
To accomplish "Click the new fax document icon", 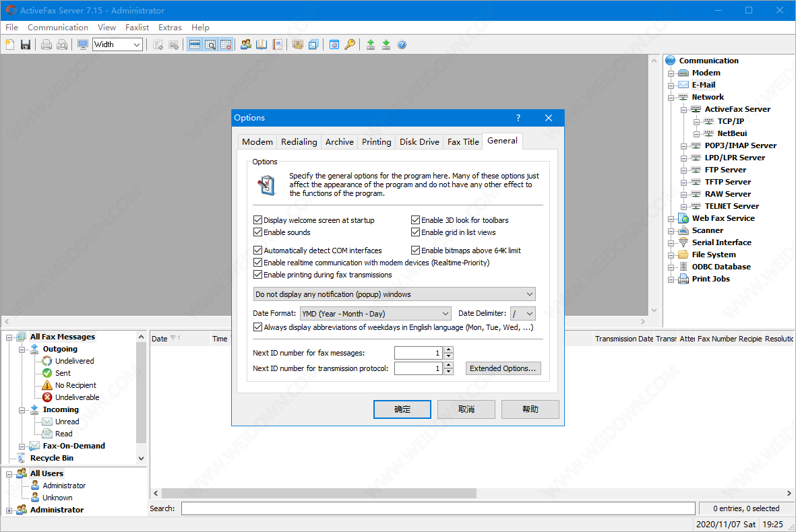I will coord(10,44).
